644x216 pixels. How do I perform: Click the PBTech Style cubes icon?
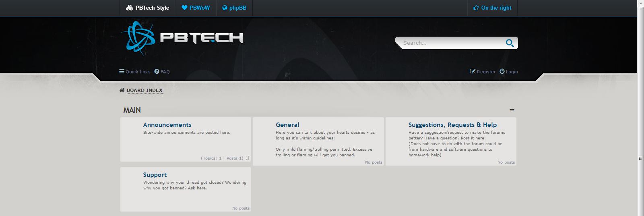click(x=129, y=8)
